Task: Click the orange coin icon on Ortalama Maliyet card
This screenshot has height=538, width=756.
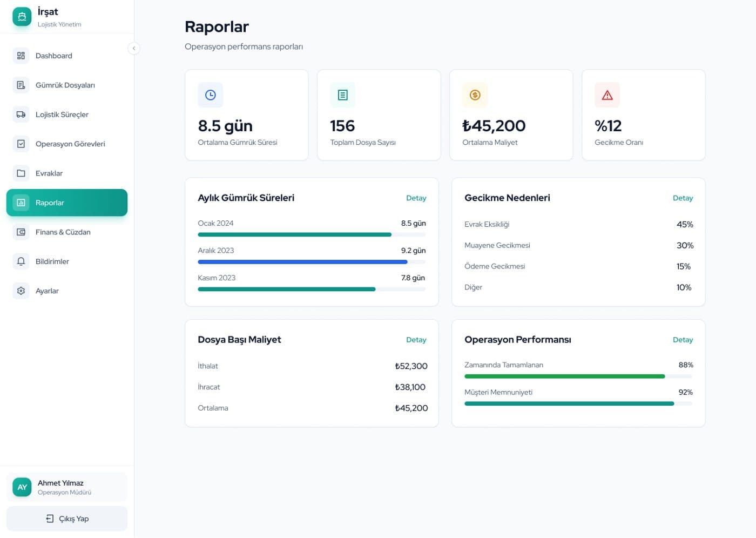Action: point(475,95)
